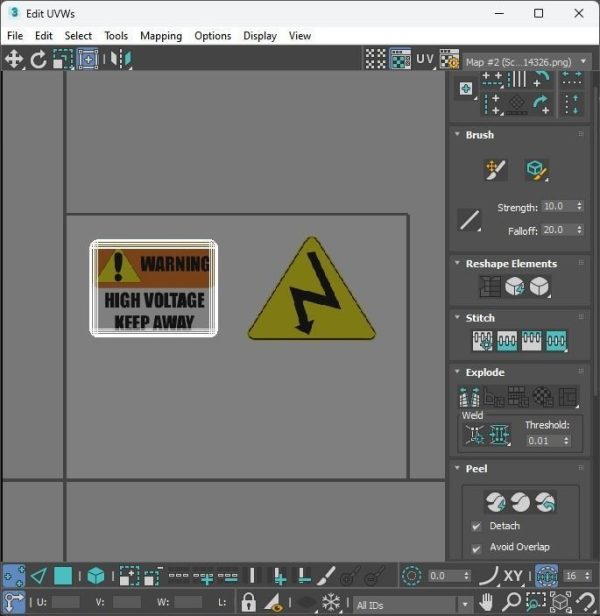The width and height of the screenshot is (600, 616).
Task: Click the Zoom magnifier tool
Action: 511,601
